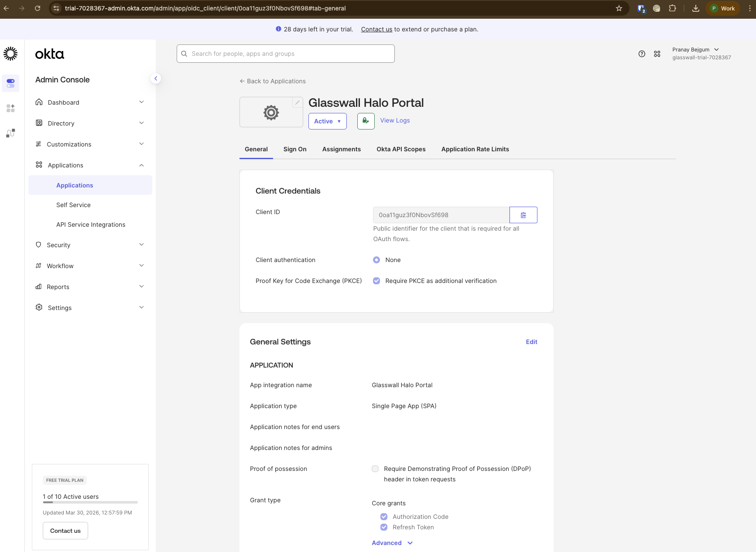Screen dimensions: 756x552
Task: Click the Customizations icon in sidebar
Action: point(38,144)
